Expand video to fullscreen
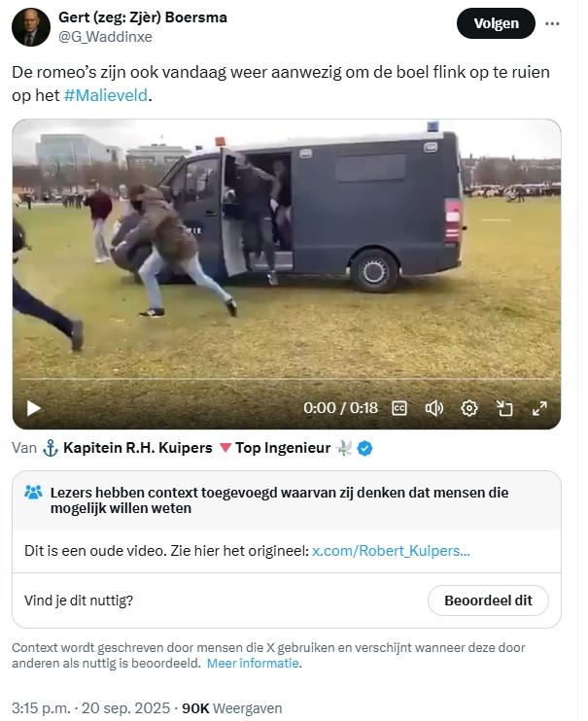This screenshot has height=721, width=588. [539, 408]
